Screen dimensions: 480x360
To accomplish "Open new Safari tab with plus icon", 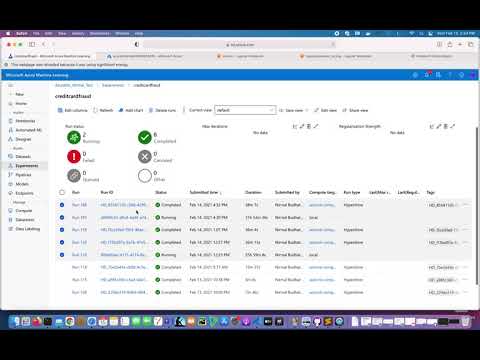I will [460, 44].
